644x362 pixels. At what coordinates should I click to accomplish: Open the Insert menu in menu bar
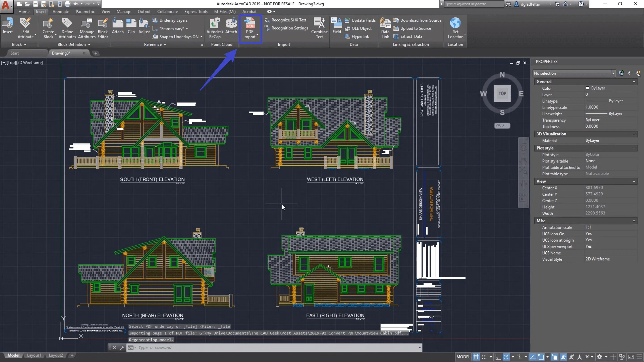(x=40, y=11)
